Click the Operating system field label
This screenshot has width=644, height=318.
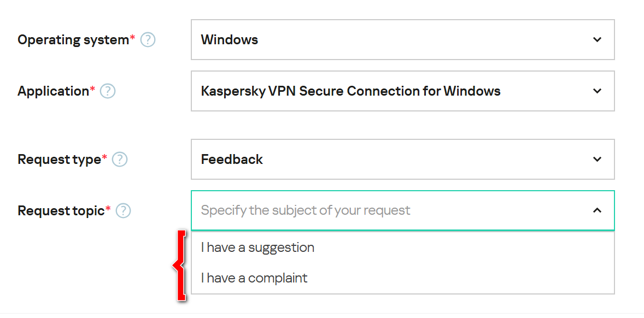(x=73, y=40)
